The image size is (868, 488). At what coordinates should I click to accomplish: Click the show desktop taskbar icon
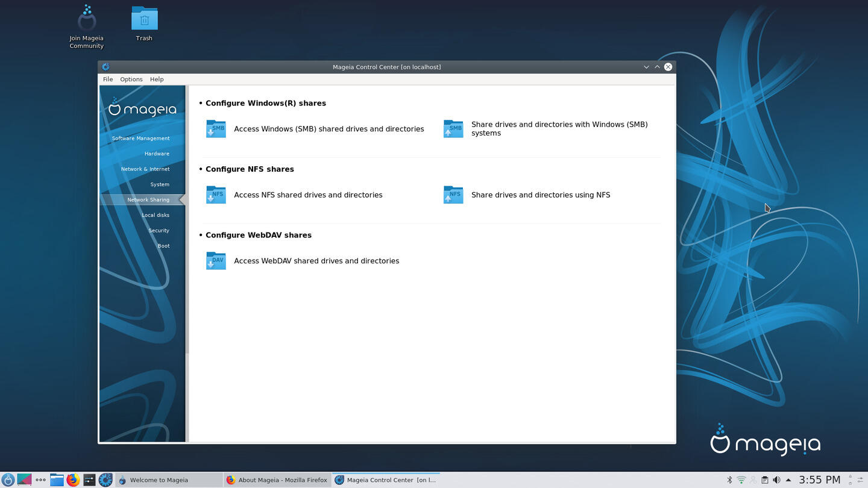click(x=24, y=480)
